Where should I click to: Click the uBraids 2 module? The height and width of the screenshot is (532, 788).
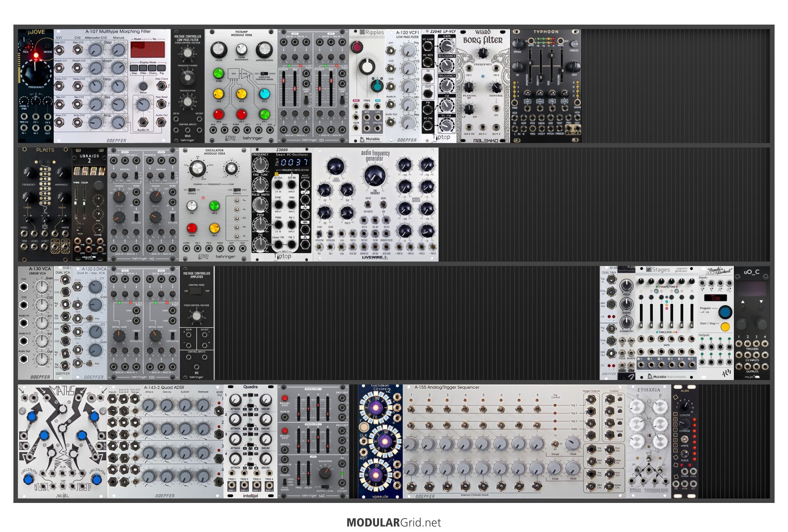pyautogui.click(x=89, y=205)
